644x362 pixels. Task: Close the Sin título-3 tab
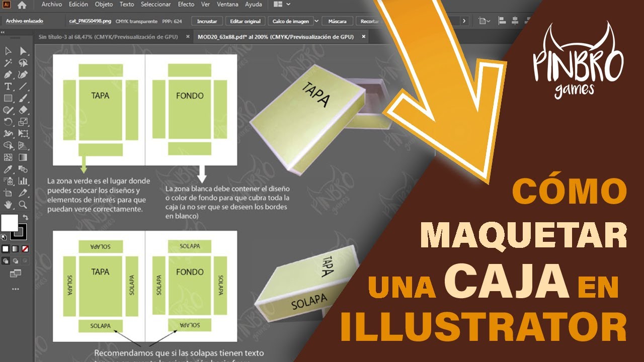tap(188, 37)
